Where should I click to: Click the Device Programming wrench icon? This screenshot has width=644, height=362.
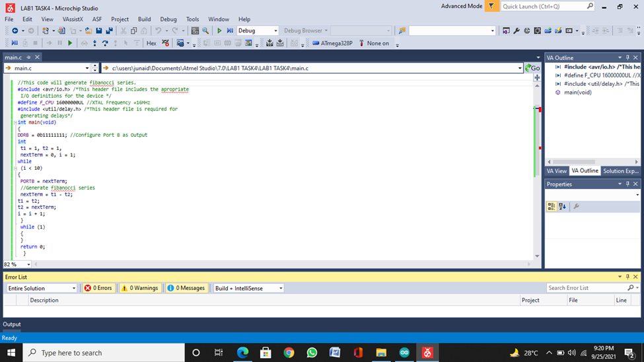(517, 31)
